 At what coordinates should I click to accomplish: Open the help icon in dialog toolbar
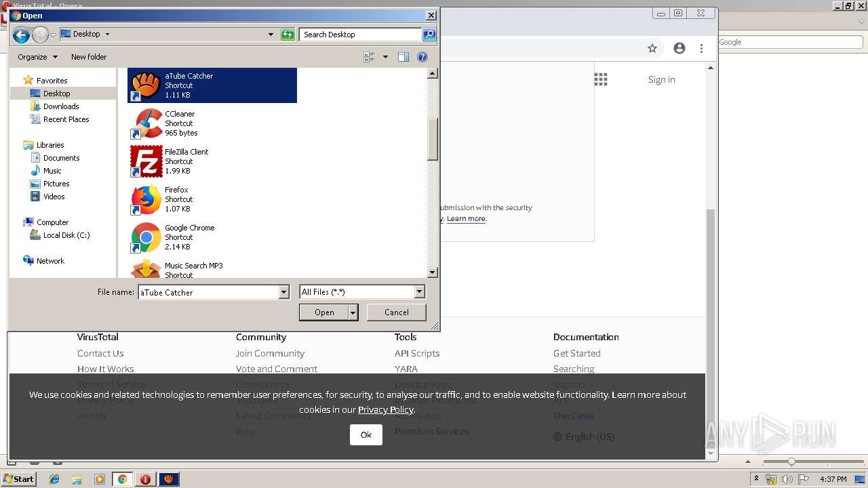coord(422,57)
